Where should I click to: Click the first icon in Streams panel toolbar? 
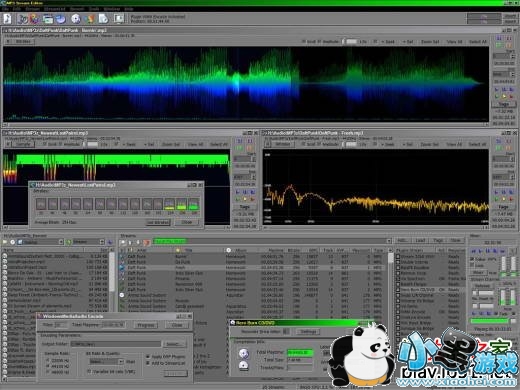(123, 242)
